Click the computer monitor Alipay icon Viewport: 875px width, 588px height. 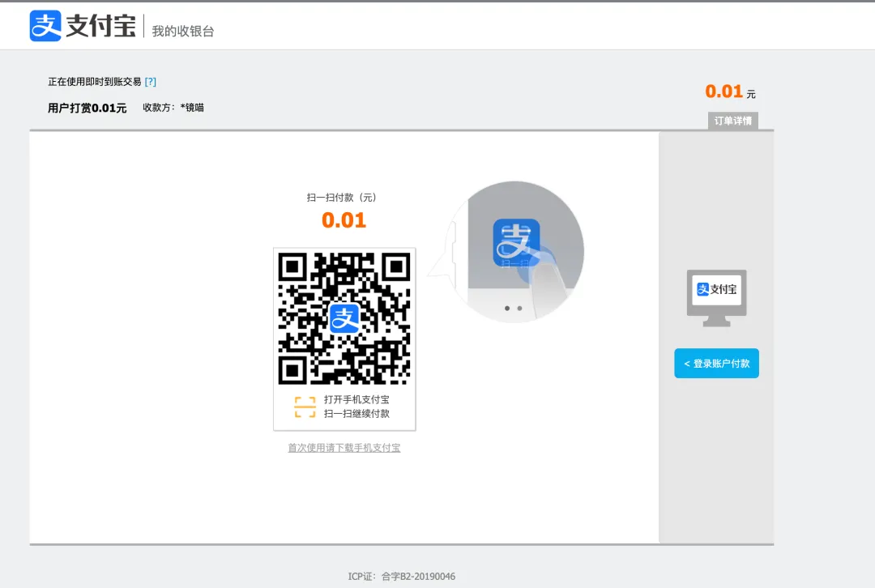(x=716, y=298)
